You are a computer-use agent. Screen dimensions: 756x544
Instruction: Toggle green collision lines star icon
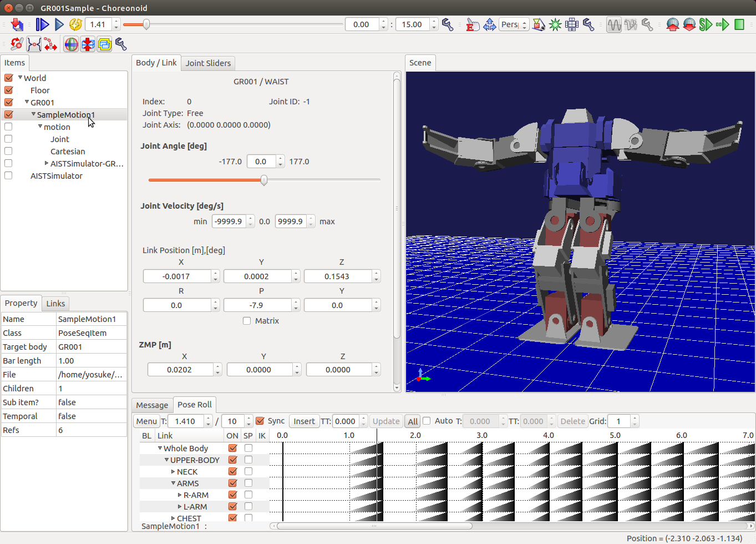[555, 24]
